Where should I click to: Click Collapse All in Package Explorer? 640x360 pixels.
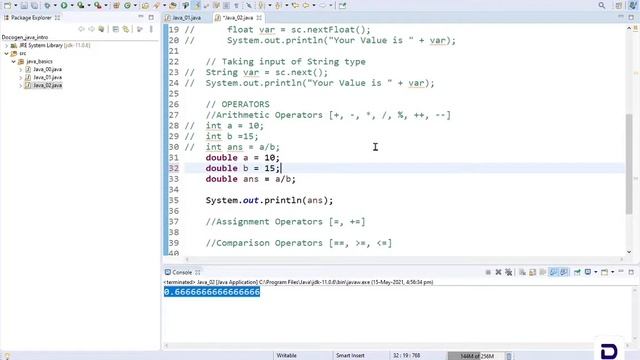click(x=116, y=29)
